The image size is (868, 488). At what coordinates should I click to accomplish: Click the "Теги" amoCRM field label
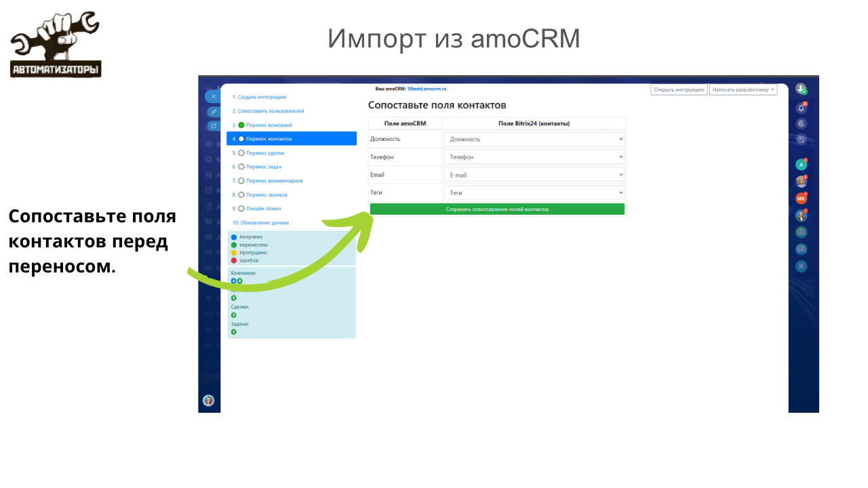[376, 192]
